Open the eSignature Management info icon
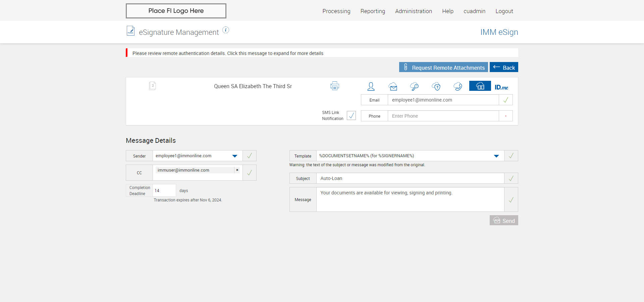The width and height of the screenshot is (644, 302). 226,30
